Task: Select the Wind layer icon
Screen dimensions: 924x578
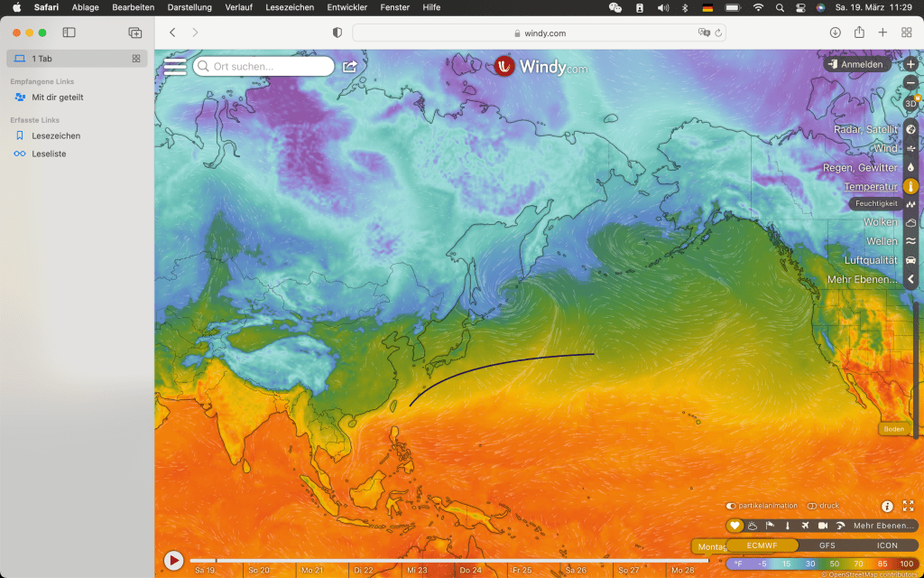Action: click(x=910, y=148)
